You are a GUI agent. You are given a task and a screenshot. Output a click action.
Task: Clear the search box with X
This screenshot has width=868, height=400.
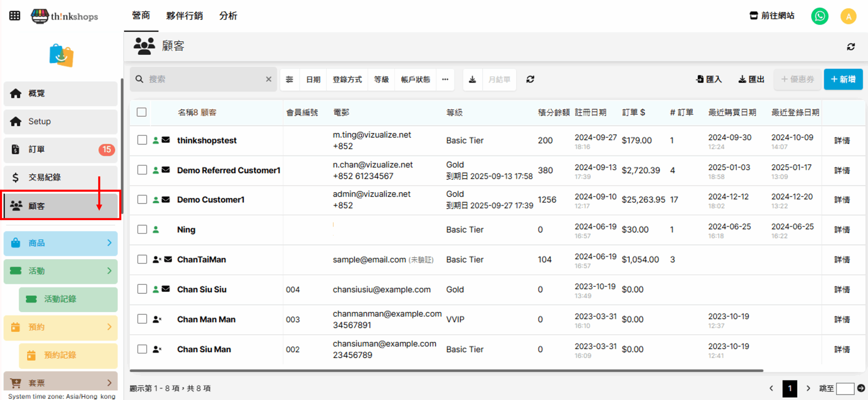[269, 79]
